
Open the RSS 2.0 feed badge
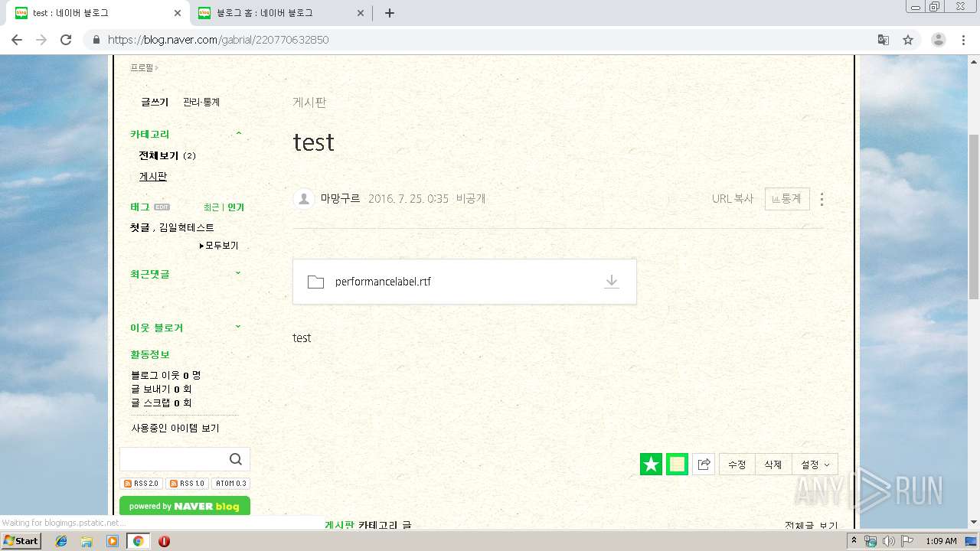point(142,484)
